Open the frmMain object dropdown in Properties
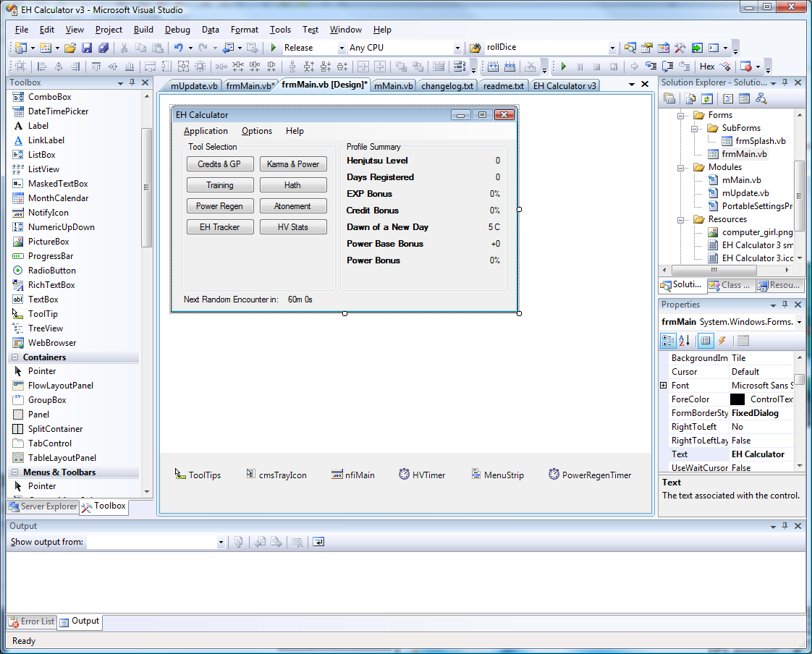The height and width of the screenshot is (654, 812). point(799,322)
